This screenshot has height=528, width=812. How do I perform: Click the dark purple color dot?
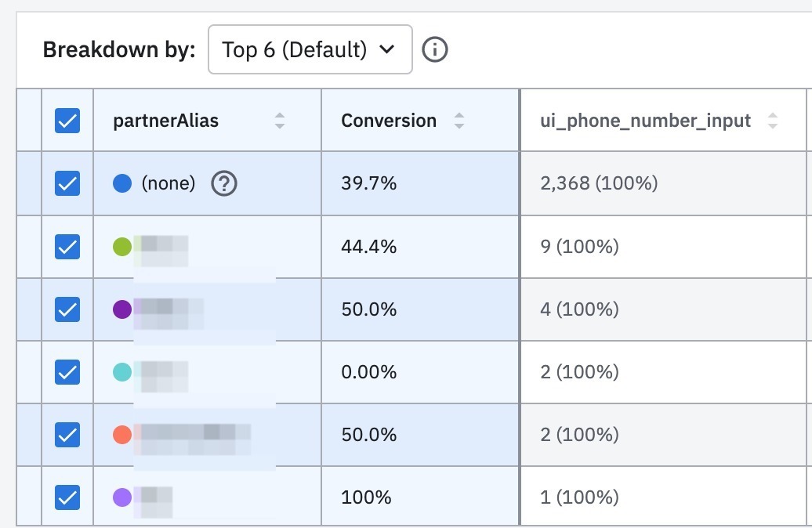[x=122, y=309]
